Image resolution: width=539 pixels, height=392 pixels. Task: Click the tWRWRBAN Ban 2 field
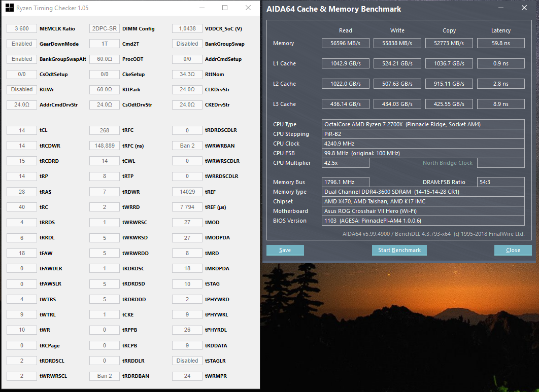pyautogui.click(x=187, y=146)
